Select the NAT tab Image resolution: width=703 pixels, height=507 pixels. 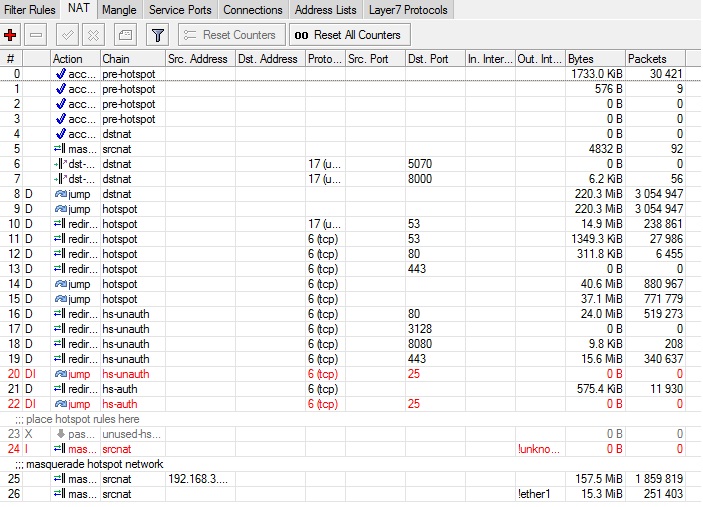click(78, 9)
